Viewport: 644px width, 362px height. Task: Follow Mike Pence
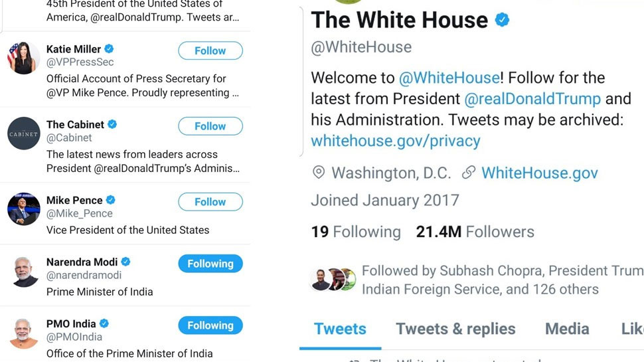tap(210, 202)
